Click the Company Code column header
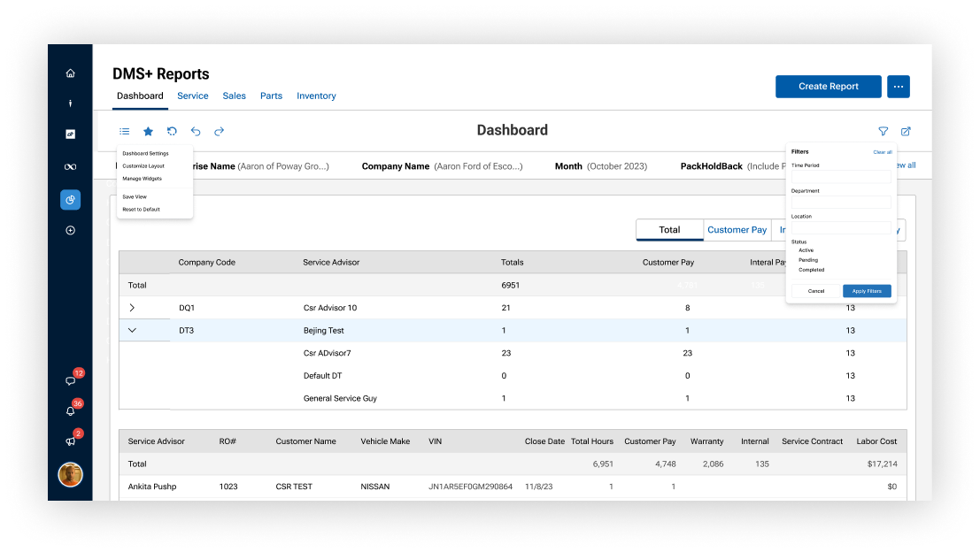 pyautogui.click(x=207, y=262)
